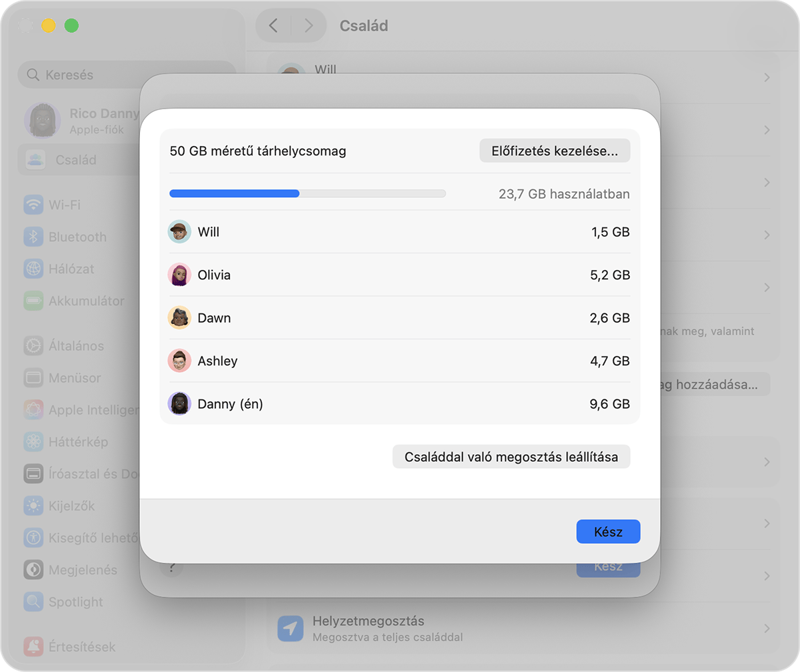Click the back navigation chevron

coord(273,26)
